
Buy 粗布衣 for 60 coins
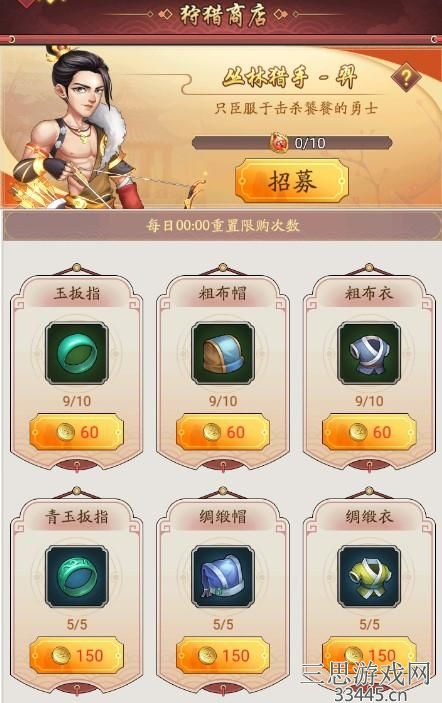(x=369, y=432)
